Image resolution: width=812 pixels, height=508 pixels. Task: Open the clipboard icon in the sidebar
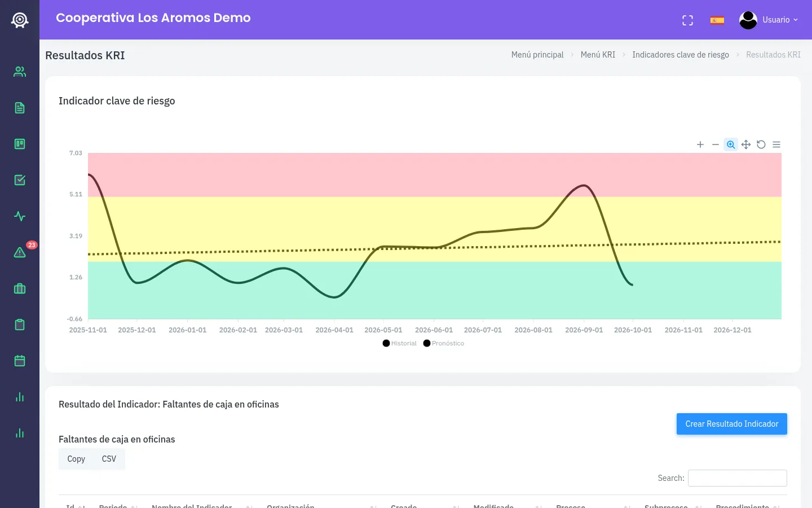[20, 325]
